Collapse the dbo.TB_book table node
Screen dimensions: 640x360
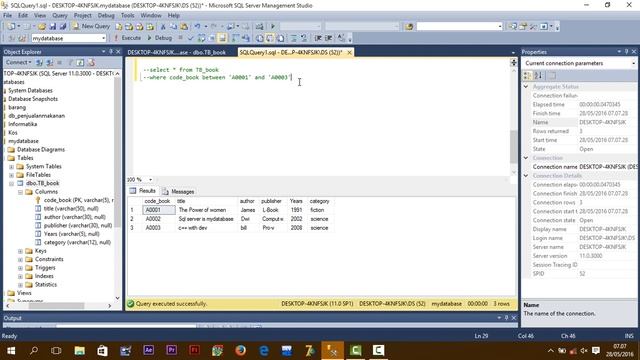point(11,184)
